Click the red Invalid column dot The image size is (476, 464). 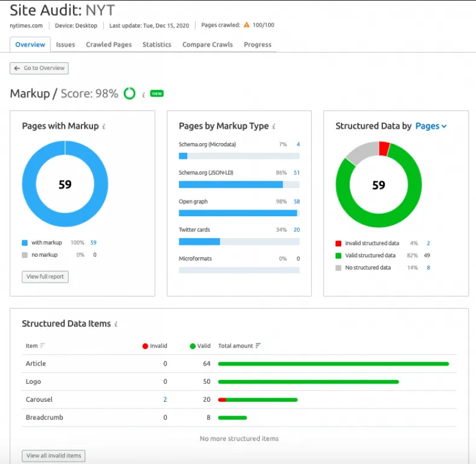(145, 346)
